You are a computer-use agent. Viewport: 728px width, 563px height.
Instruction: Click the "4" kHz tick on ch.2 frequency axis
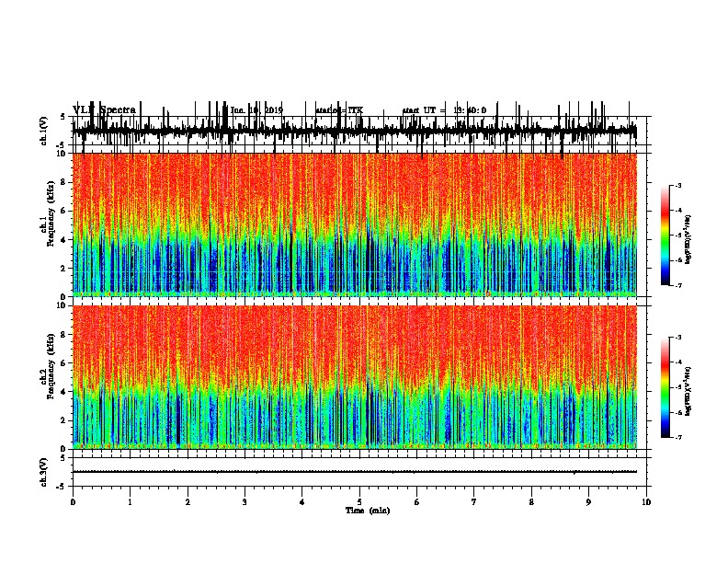(64, 392)
